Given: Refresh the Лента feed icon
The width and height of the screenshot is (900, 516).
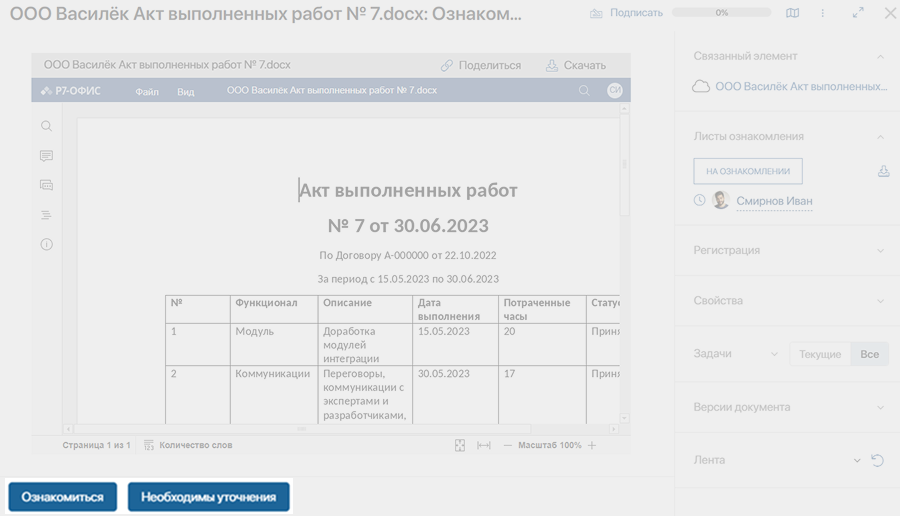Looking at the screenshot, I should pyautogui.click(x=877, y=460).
